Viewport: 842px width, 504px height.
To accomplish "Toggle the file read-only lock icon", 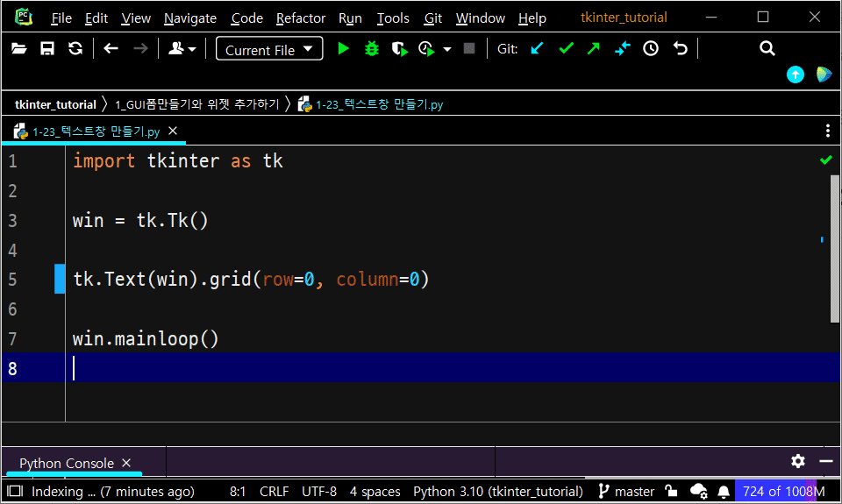I will point(671,491).
